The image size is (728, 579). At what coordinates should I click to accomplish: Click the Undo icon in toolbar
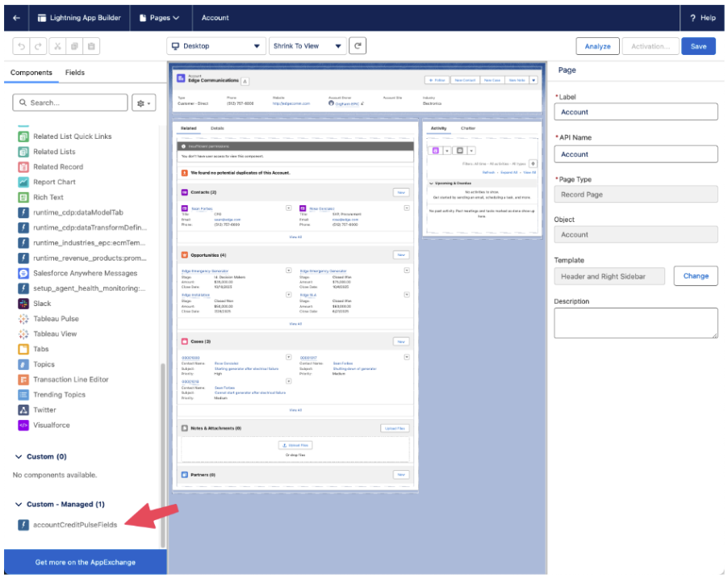[21, 46]
